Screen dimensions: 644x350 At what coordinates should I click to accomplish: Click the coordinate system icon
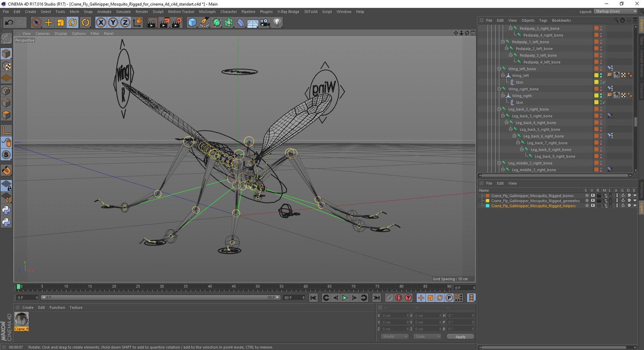(138, 23)
